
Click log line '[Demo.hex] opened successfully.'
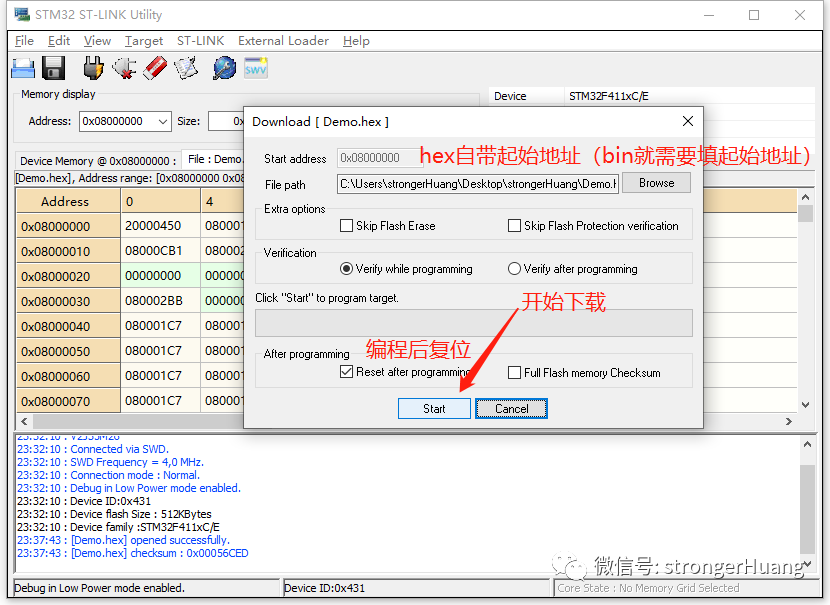pyautogui.click(x=123, y=540)
